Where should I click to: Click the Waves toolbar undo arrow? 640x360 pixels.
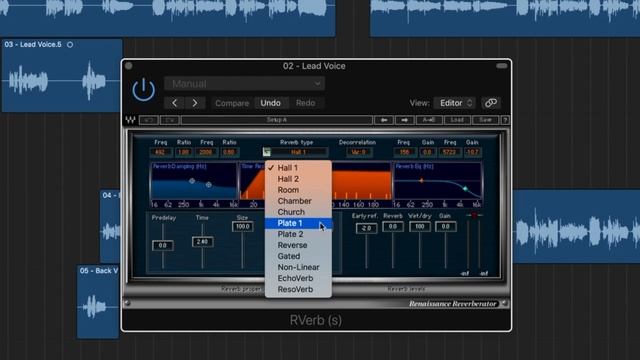pyautogui.click(x=149, y=120)
